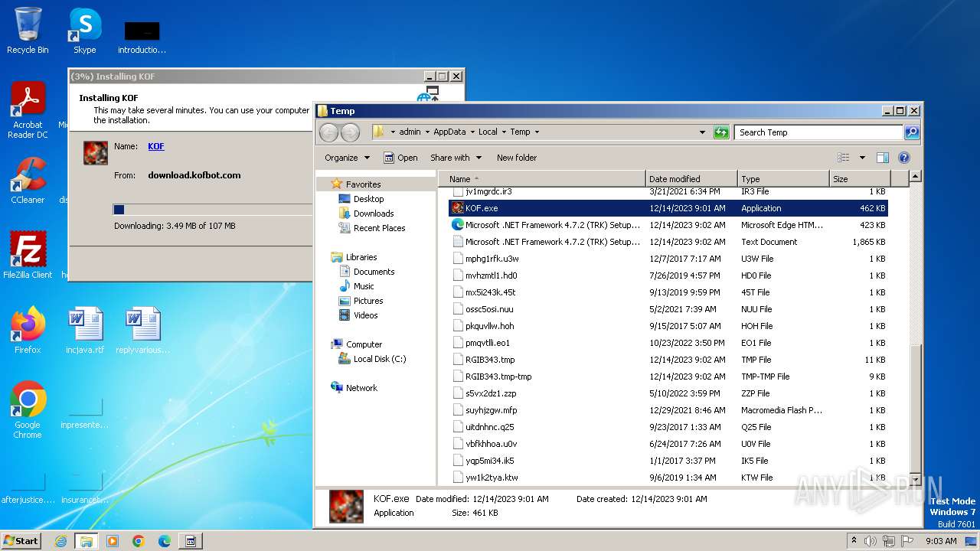
Task: Click the AppData breadcrumb segment
Action: pyautogui.click(x=449, y=132)
